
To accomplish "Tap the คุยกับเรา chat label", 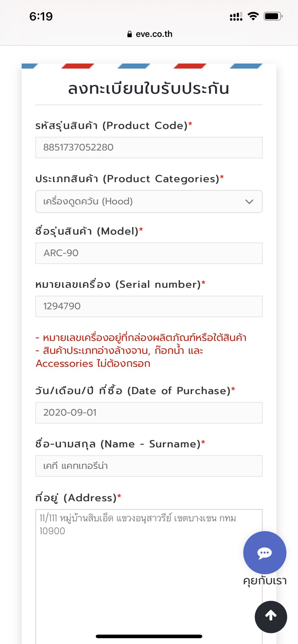I will (x=265, y=581).
